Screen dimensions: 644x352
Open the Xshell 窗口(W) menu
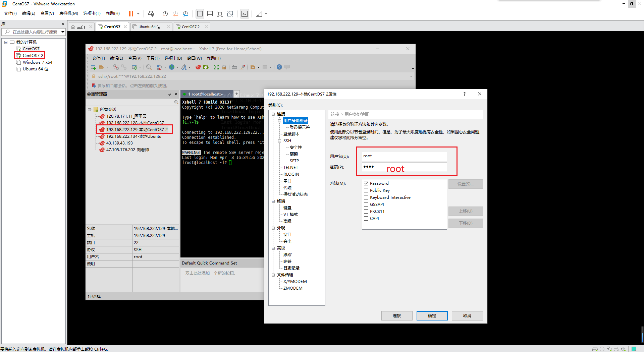pos(195,58)
